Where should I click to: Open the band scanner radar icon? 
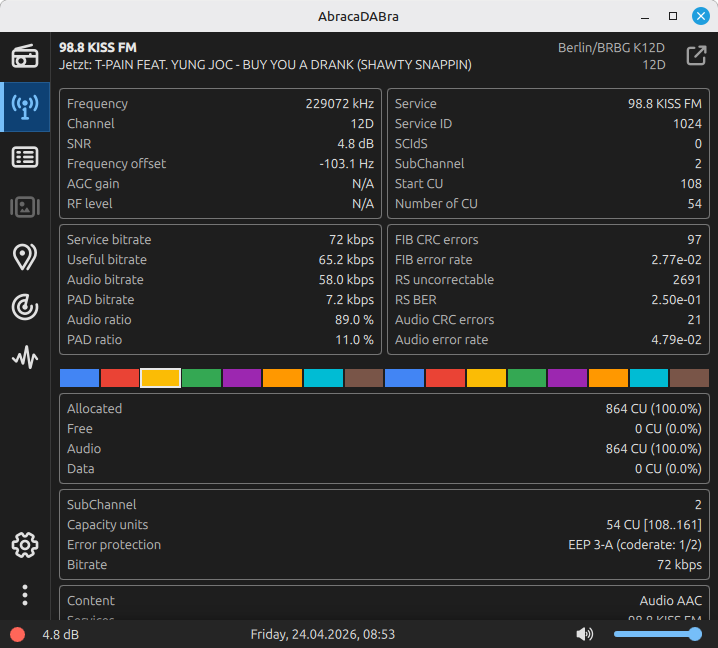point(25,307)
